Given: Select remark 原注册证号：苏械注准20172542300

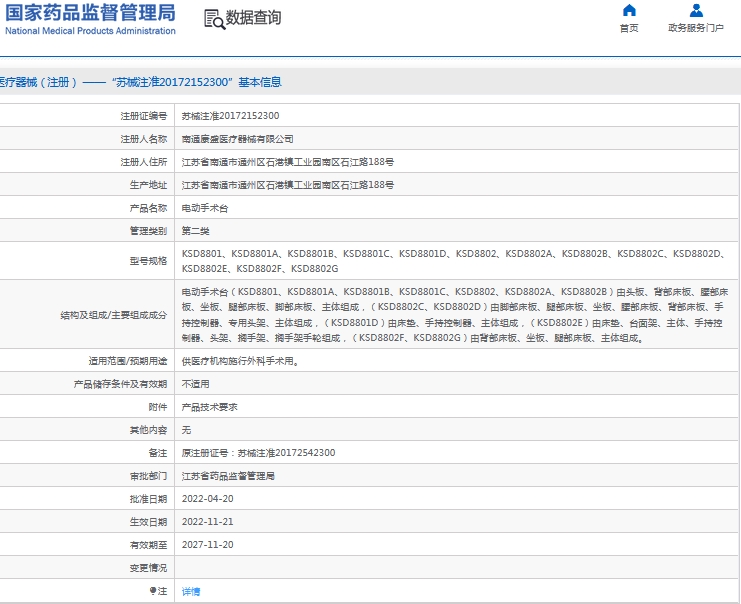Looking at the screenshot, I should coord(258,453).
